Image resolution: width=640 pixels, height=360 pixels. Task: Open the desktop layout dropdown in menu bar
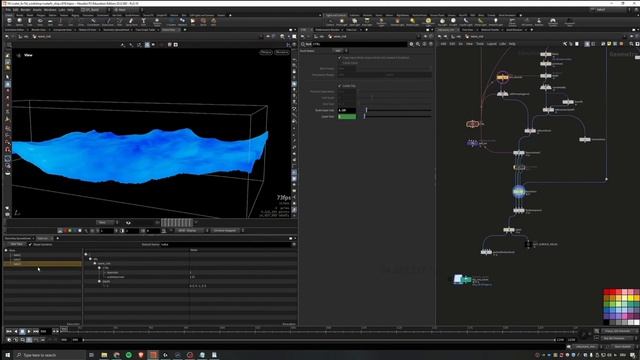[95, 10]
